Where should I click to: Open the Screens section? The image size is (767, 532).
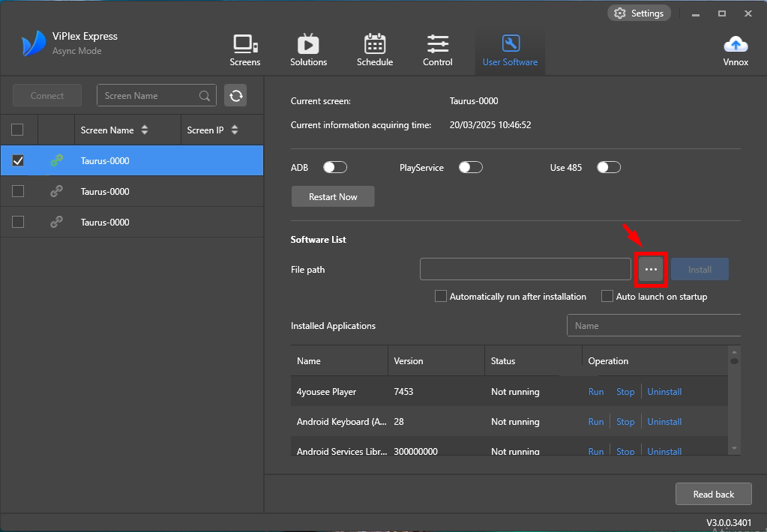click(x=244, y=50)
